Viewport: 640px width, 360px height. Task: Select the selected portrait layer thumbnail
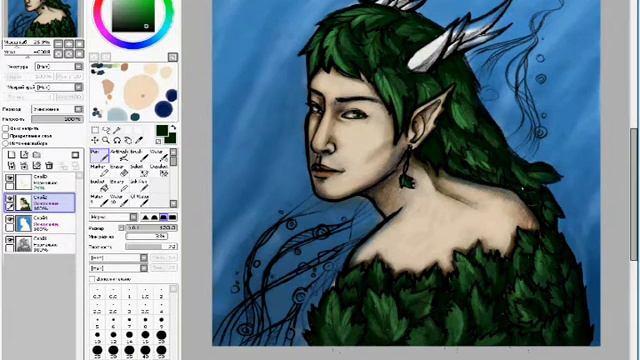24,202
